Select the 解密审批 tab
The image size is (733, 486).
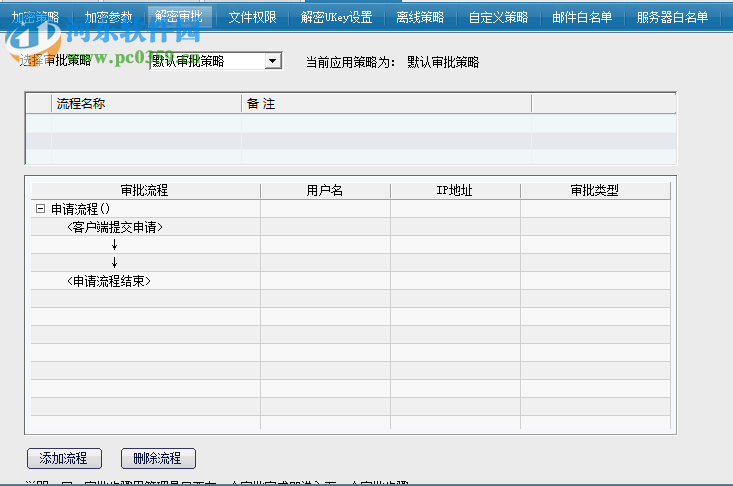pyautogui.click(x=179, y=17)
